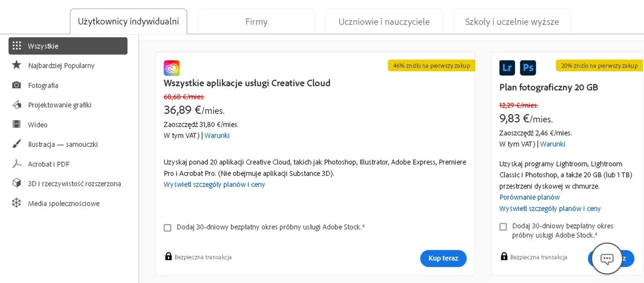The image size is (644, 283).
Task: Select the Acrobat i PDF icon
Action: [x=17, y=164]
